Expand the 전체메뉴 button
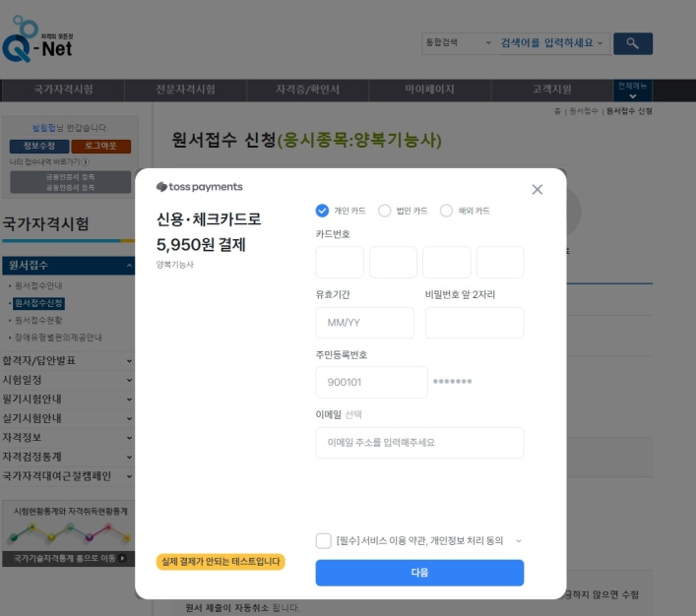This screenshot has height=616, width=696. coord(633,91)
